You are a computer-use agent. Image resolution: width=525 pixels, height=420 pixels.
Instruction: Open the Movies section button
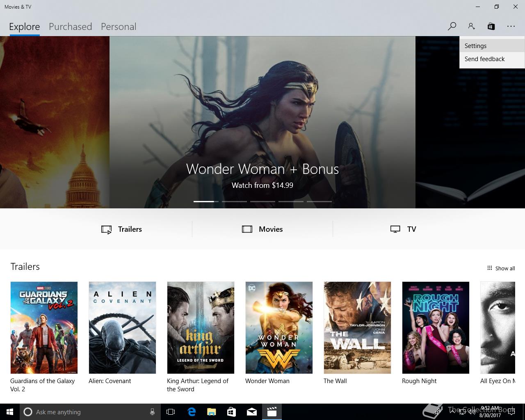point(262,229)
